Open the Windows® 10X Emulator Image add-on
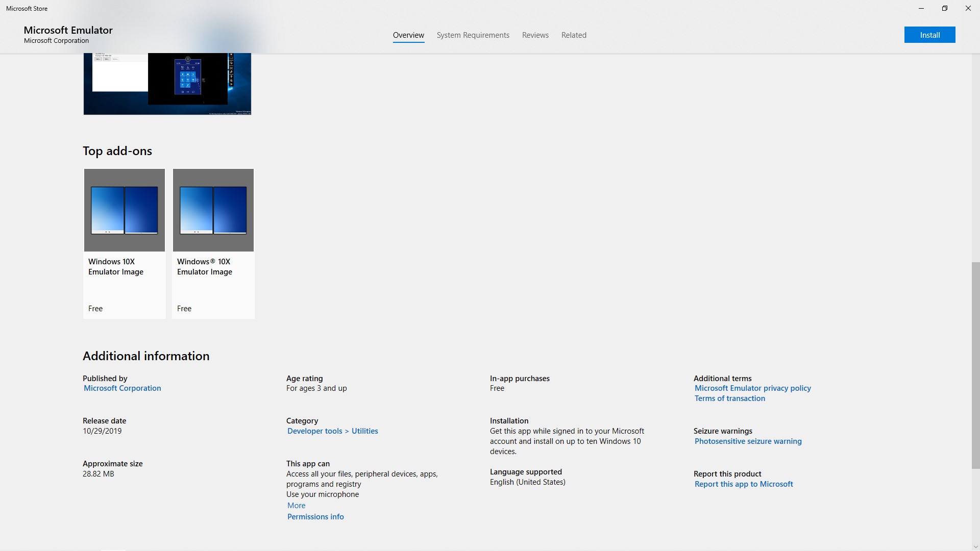 click(x=213, y=244)
